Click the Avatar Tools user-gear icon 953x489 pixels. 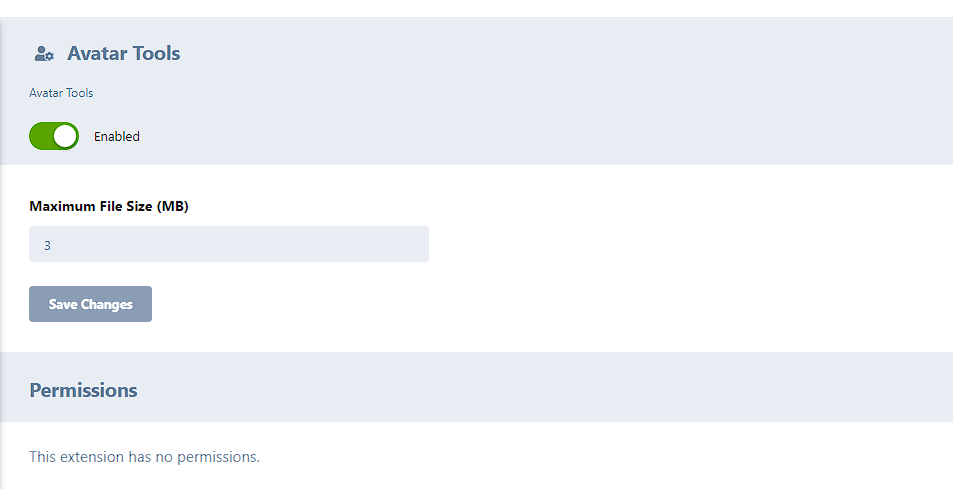tap(43, 54)
